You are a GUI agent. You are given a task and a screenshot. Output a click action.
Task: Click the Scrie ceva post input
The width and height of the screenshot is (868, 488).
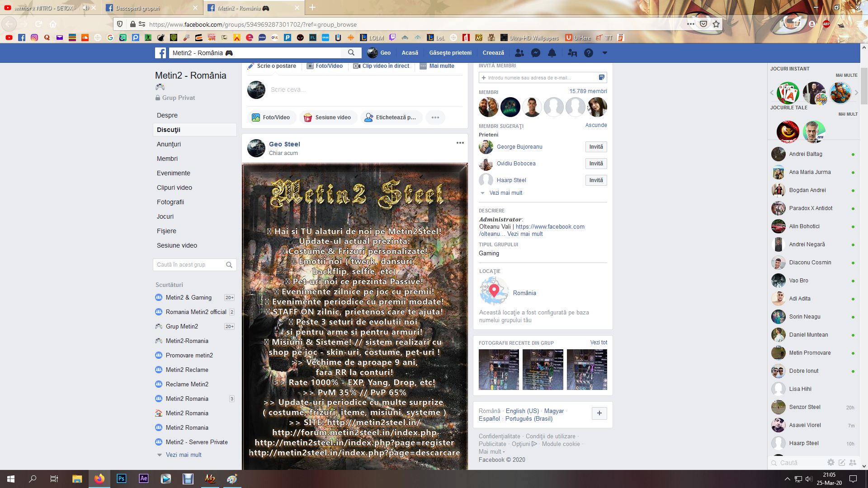[x=288, y=89]
